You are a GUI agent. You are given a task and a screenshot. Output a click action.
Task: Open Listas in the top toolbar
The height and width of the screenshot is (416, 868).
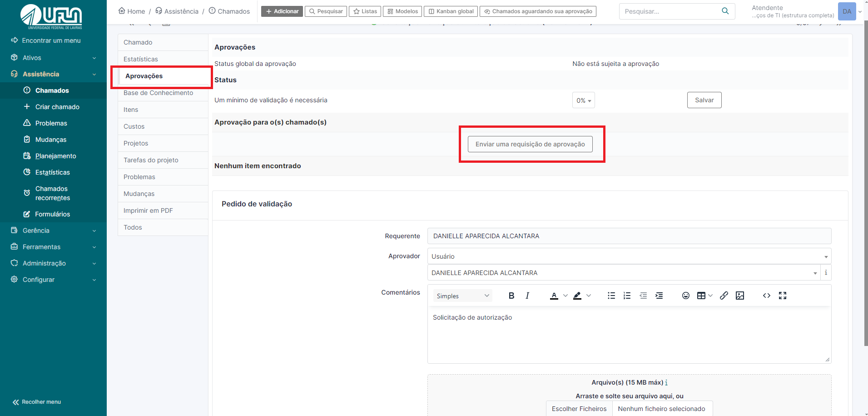365,11
